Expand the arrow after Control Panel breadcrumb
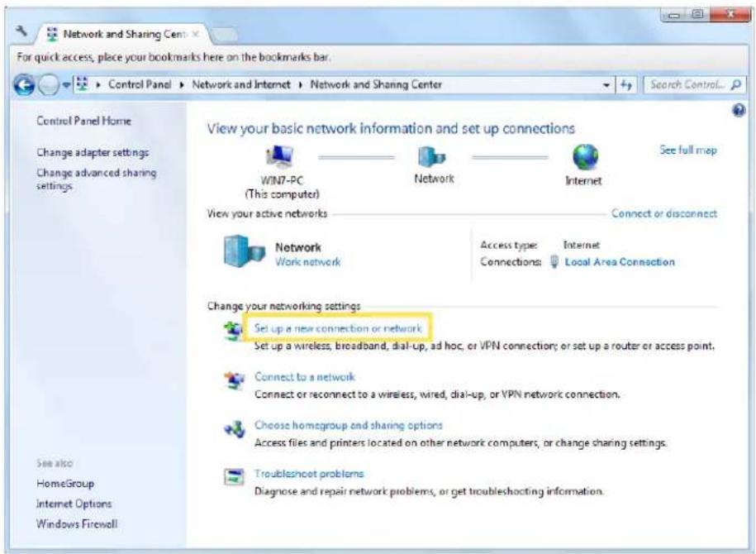Viewport: 756px width, 554px height. pyautogui.click(x=182, y=85)
